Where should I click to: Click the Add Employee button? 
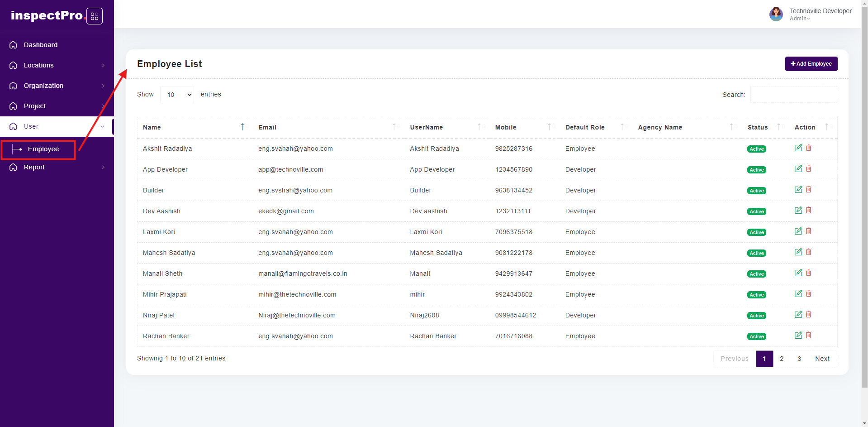811,64
